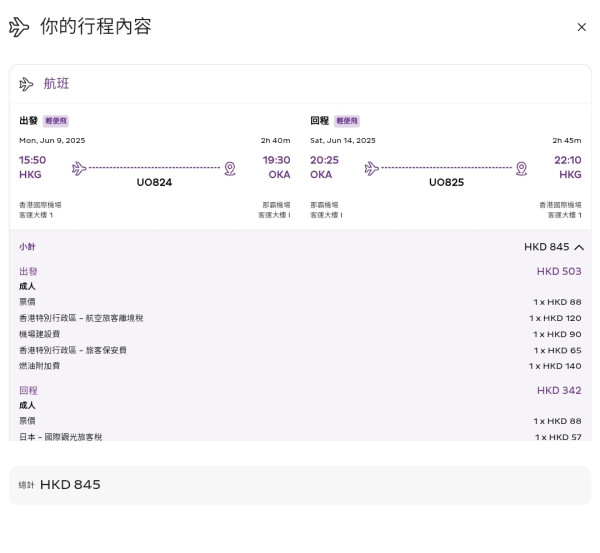Click the 1 x HKD 120 tax value
600x553 pixels.
click(555, 318)
